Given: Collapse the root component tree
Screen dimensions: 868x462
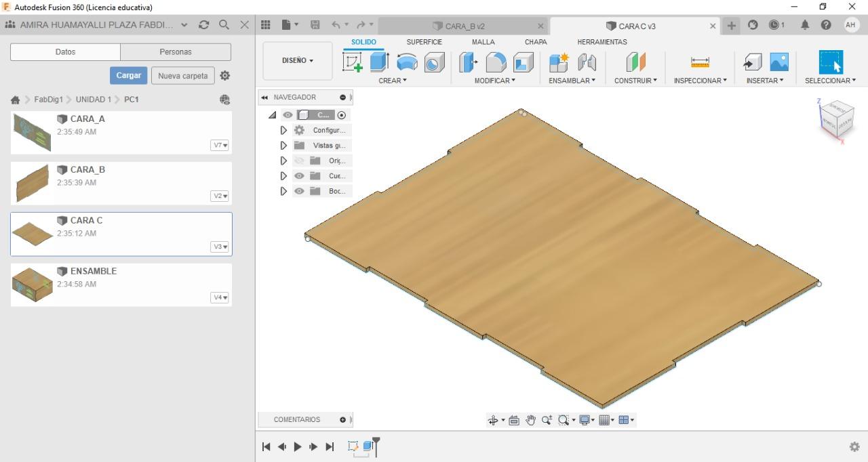Looking at the screenshot, I should point(273,115).
